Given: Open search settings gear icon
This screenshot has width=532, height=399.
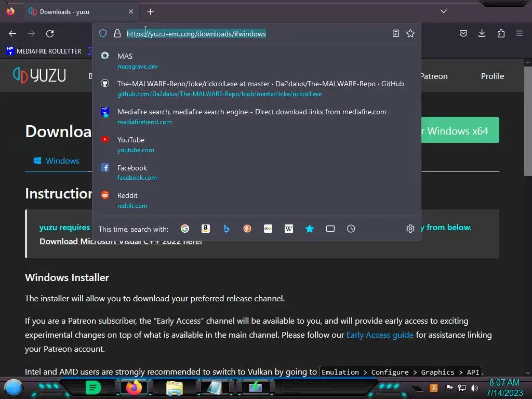Looking at the screenshot, I should (410, 229).
